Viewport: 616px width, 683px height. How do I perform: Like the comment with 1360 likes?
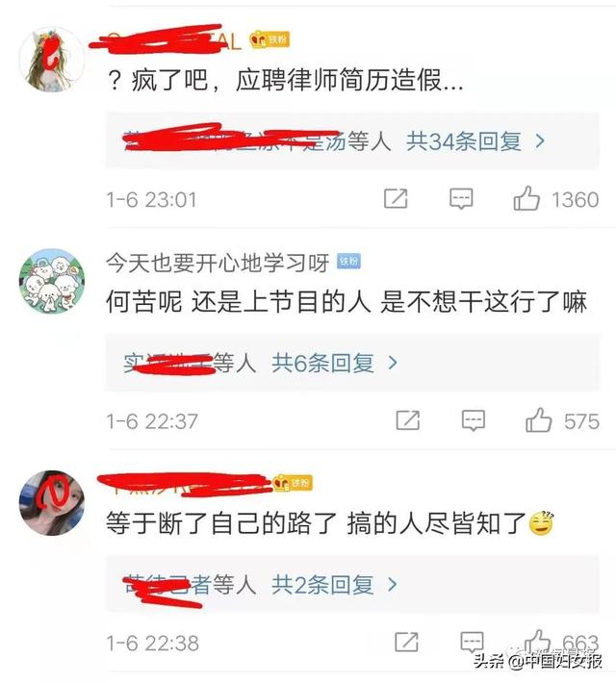point(526,198)
